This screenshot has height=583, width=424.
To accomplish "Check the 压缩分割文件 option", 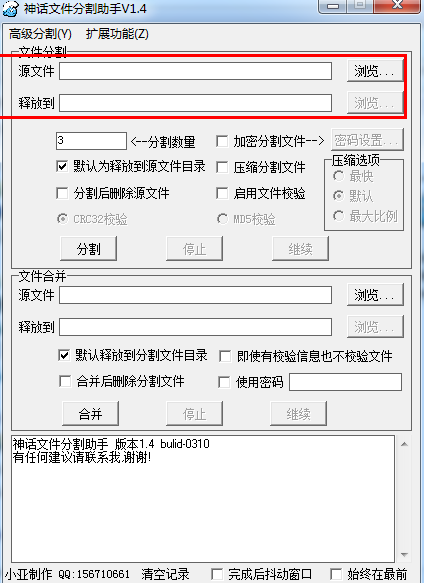I will [x=222, y=167].
